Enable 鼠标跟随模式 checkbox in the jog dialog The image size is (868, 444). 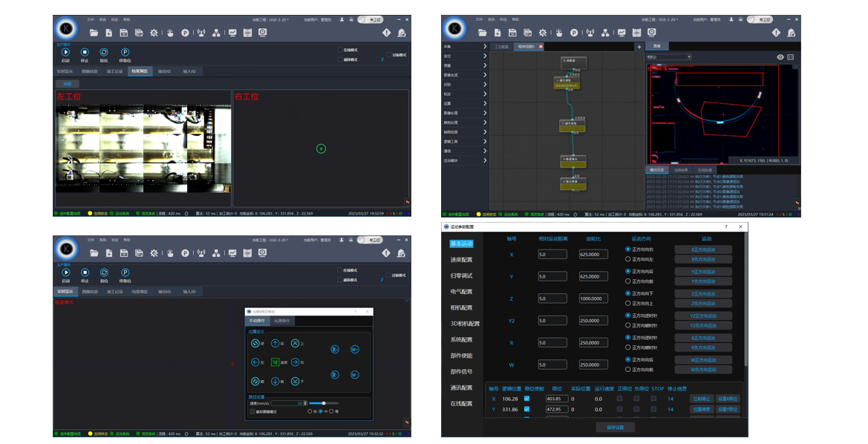coord(252,411)
